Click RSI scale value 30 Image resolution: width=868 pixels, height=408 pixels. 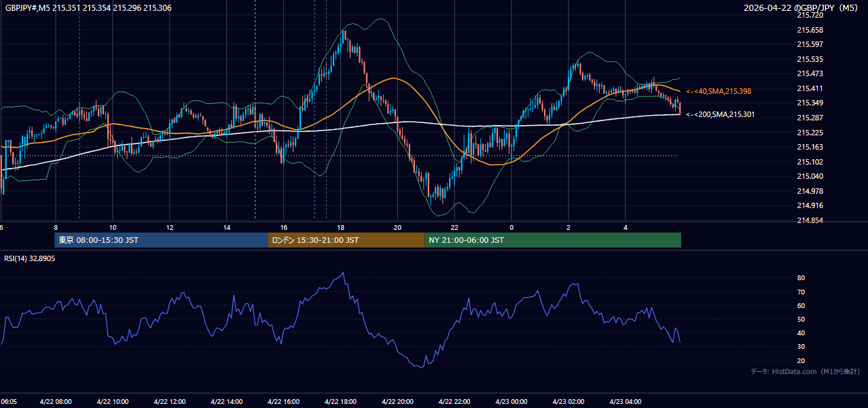click(x=801, y=347)
